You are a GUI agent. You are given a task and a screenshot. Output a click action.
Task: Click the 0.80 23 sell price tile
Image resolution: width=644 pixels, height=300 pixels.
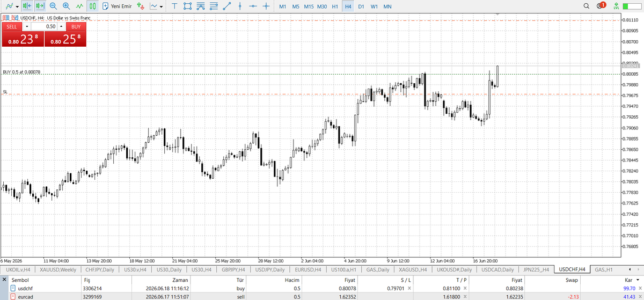tap(22, 39)
